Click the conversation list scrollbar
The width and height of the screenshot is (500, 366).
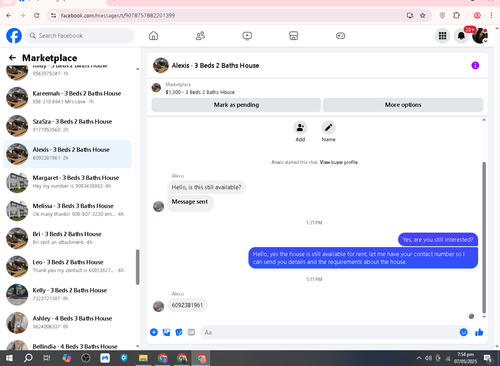[x=137, y=267]
